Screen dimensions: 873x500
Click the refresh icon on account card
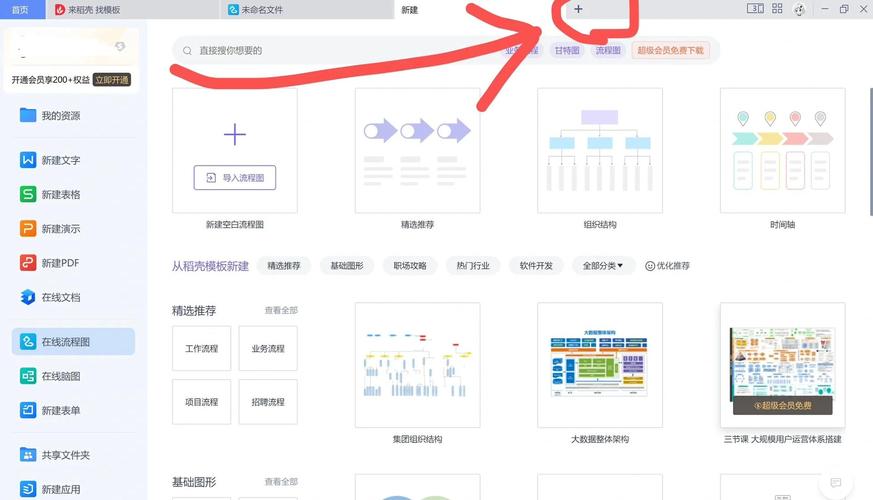click(x=120, y=46)
